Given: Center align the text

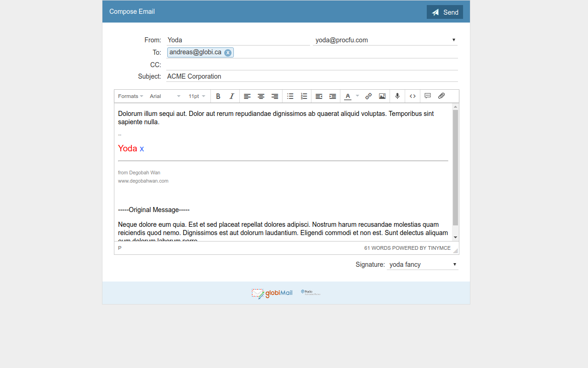Looking at the screenshot, I should 261,96.
